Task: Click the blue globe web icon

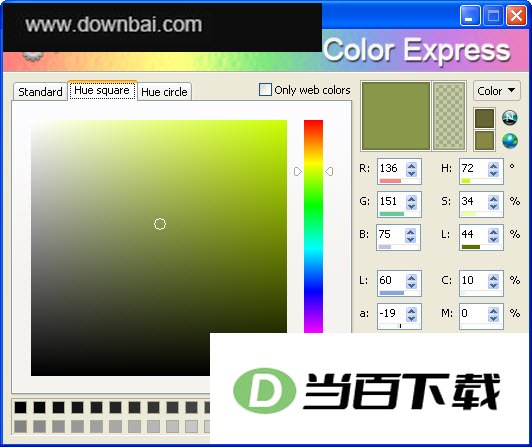Action: tap(510, 141)
